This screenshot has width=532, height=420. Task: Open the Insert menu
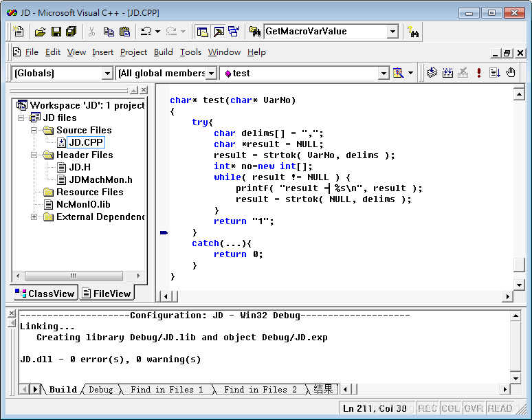[103, 52]
